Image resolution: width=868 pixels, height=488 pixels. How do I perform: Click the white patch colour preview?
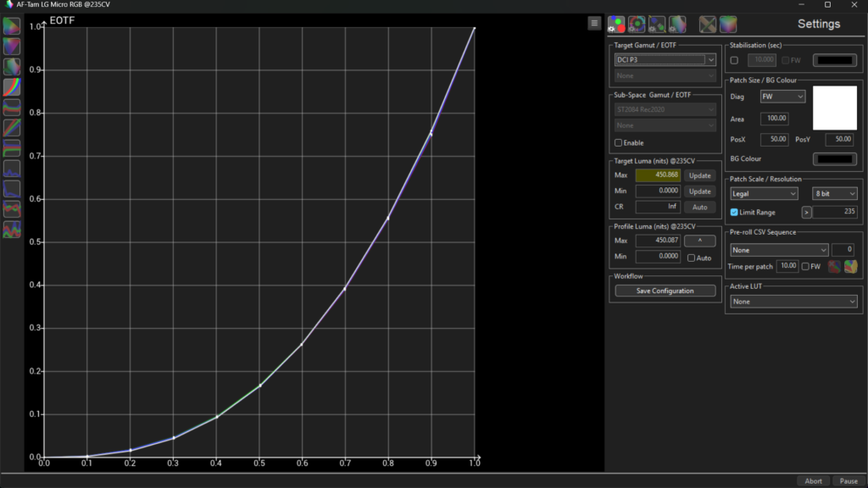click(835, 108)
